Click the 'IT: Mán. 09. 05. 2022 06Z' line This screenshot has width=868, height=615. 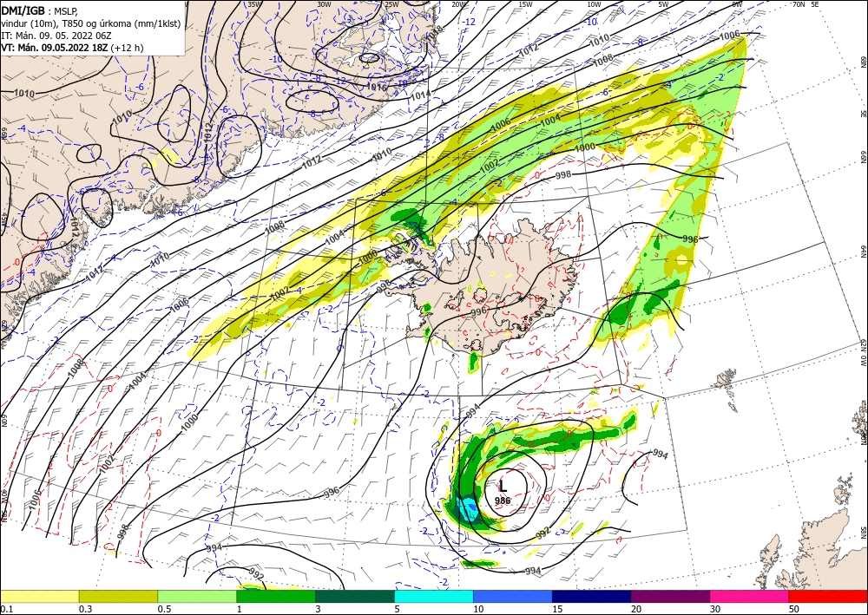(x=56, y=36)
